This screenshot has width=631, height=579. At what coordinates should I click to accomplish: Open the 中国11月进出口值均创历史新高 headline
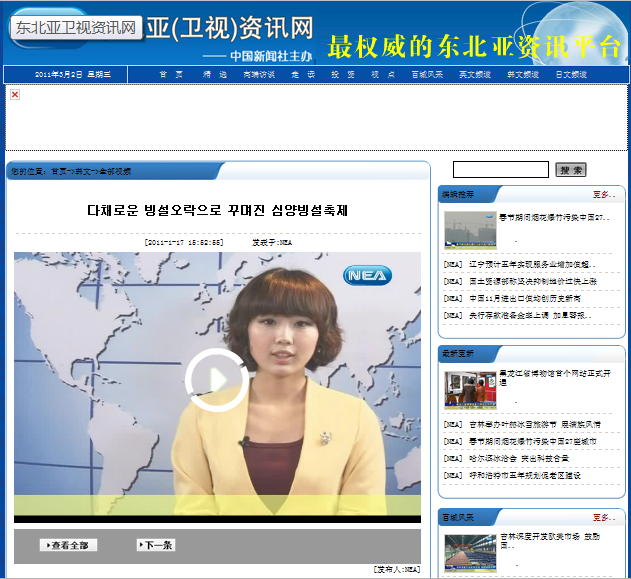[x=525, y=298]
